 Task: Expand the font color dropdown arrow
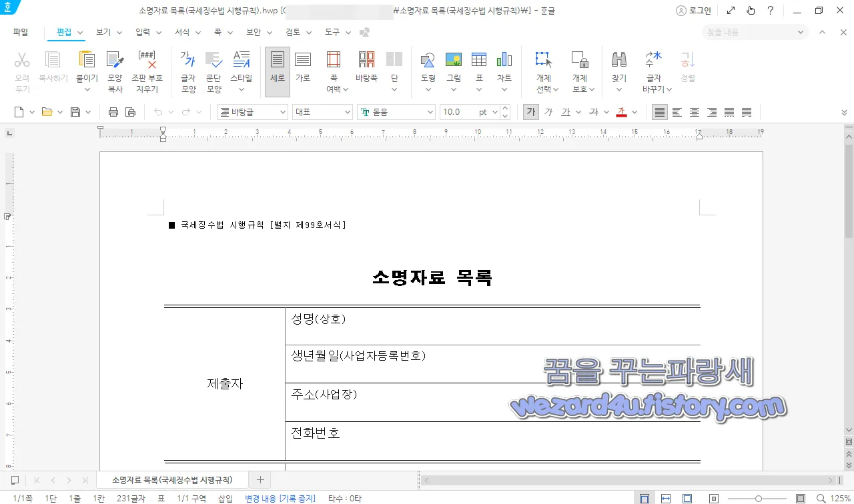pyautogui.click(x=634, y=112)
